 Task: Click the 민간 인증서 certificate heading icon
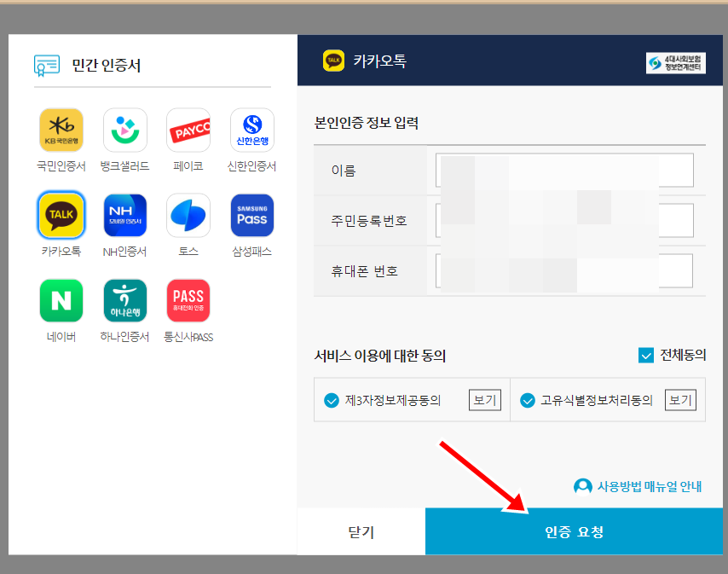[x=46, y=66]
